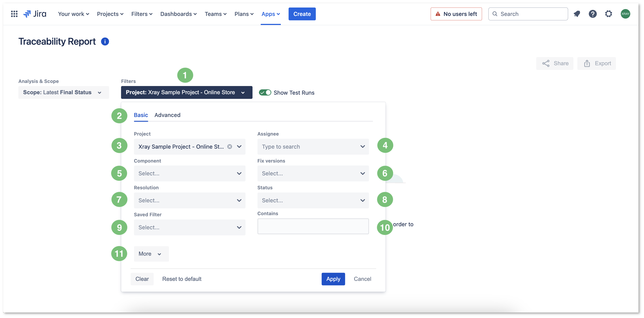Viewport: 644px width, 318px height.
Task: Open the Resolution select dropdown
Action: 189,201
